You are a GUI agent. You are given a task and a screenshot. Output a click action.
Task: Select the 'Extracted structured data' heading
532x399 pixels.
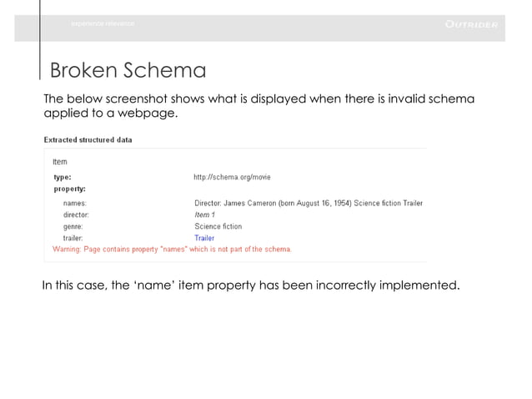pos(88,139)
